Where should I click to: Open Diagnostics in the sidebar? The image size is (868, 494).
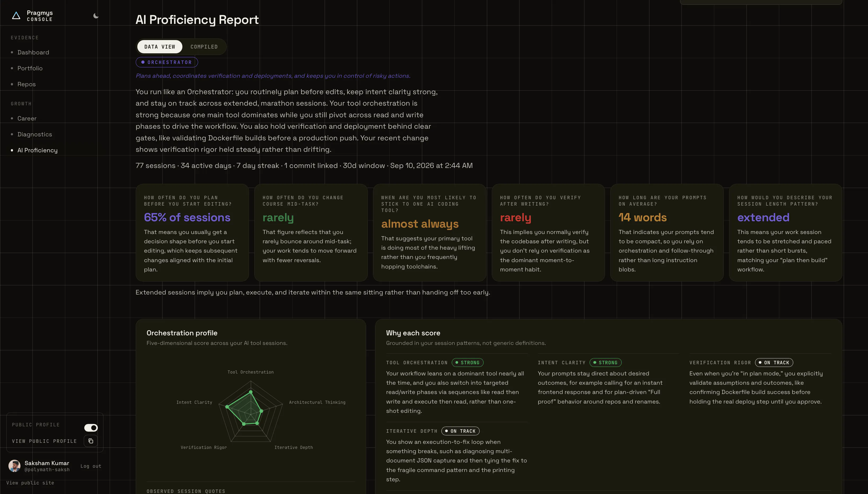[x=34, y=134]
